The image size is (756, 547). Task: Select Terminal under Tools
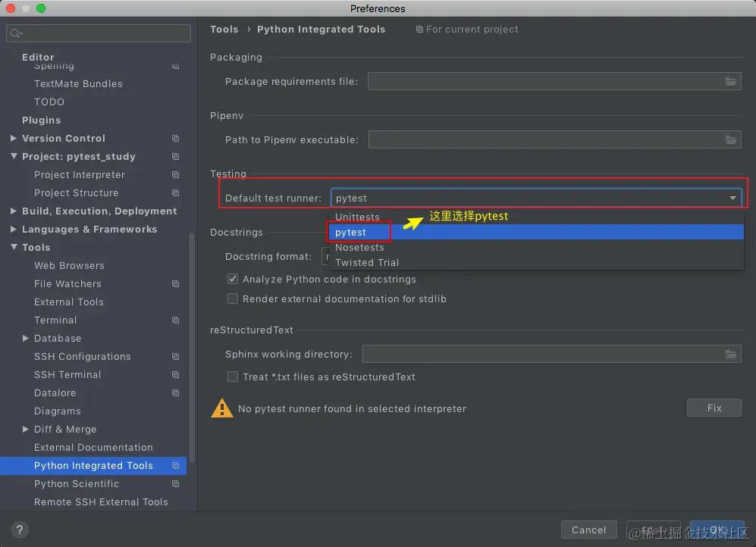[x=55, y=320]
